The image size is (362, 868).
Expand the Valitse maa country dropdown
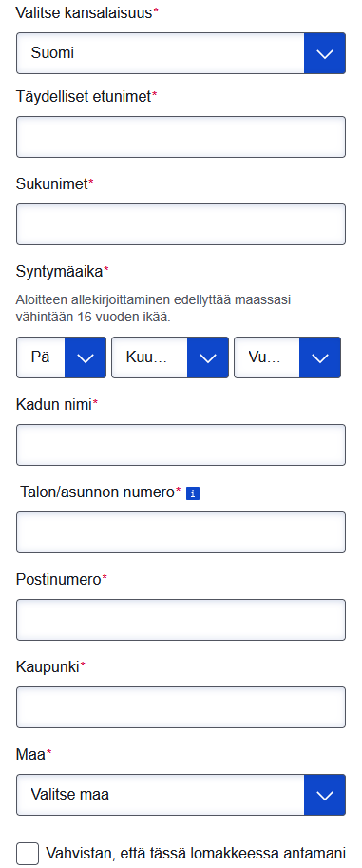coord(181,795)
